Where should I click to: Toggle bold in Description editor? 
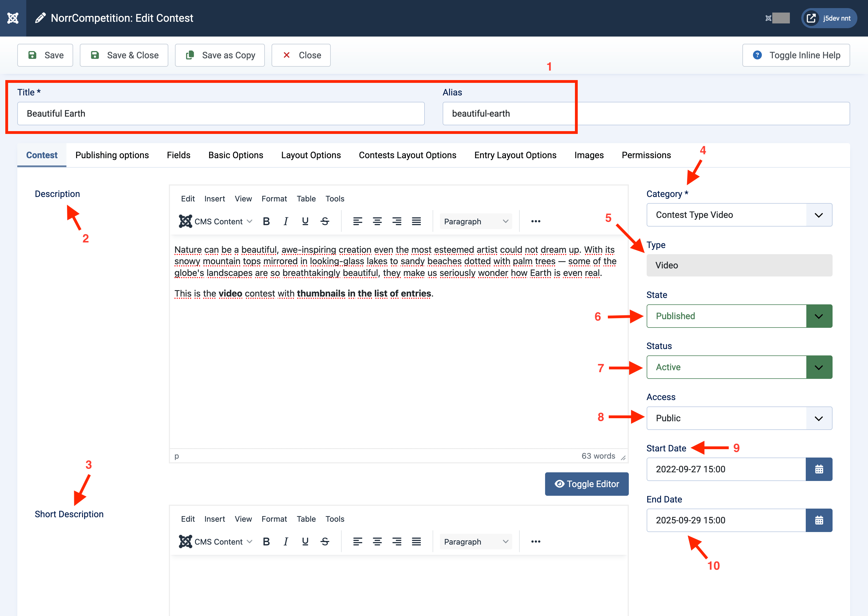point(266,222)
